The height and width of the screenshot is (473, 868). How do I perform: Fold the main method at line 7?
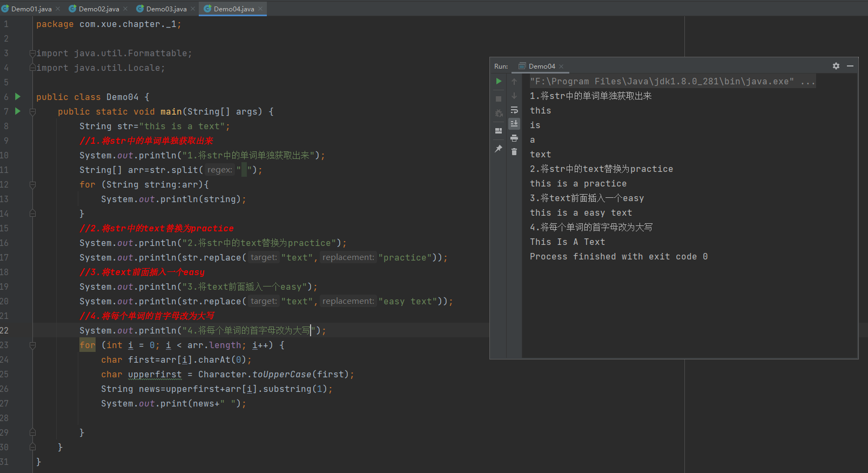coord(32,112)
